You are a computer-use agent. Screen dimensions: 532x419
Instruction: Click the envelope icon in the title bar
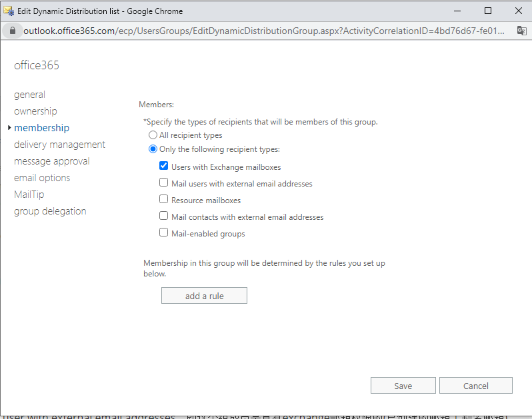coord(9,11)
